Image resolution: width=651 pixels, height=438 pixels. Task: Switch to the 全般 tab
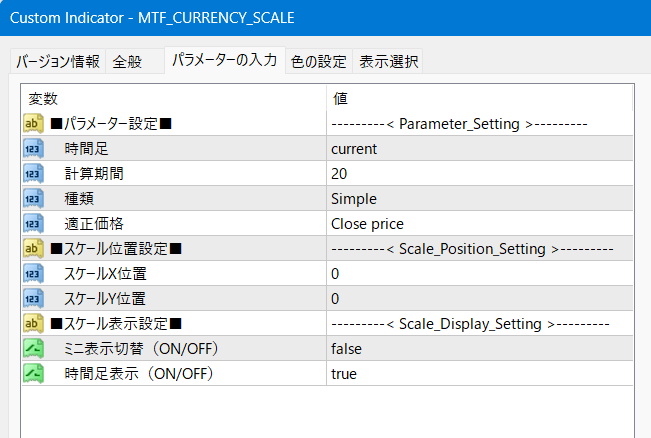pos(135,61)
